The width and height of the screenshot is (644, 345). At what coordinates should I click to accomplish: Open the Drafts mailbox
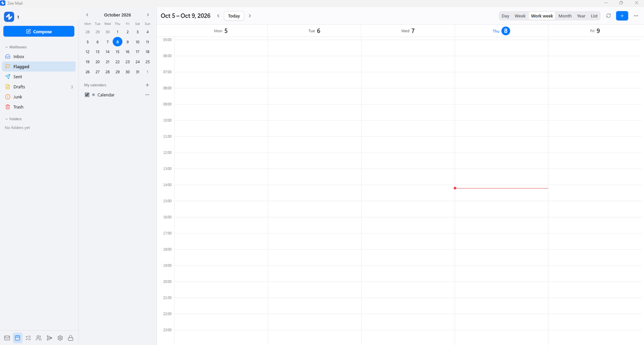pos(39,87)
